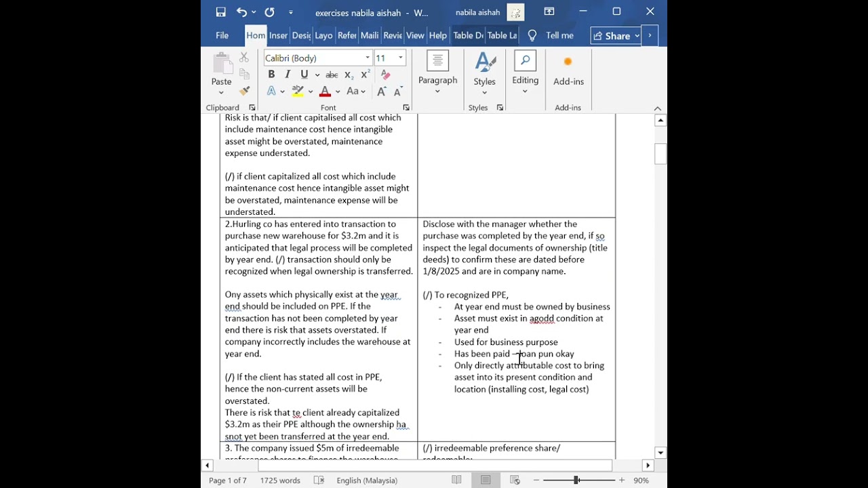
Task: Change the English (Malaysia) language setting
Action: (x=367, y=481)
